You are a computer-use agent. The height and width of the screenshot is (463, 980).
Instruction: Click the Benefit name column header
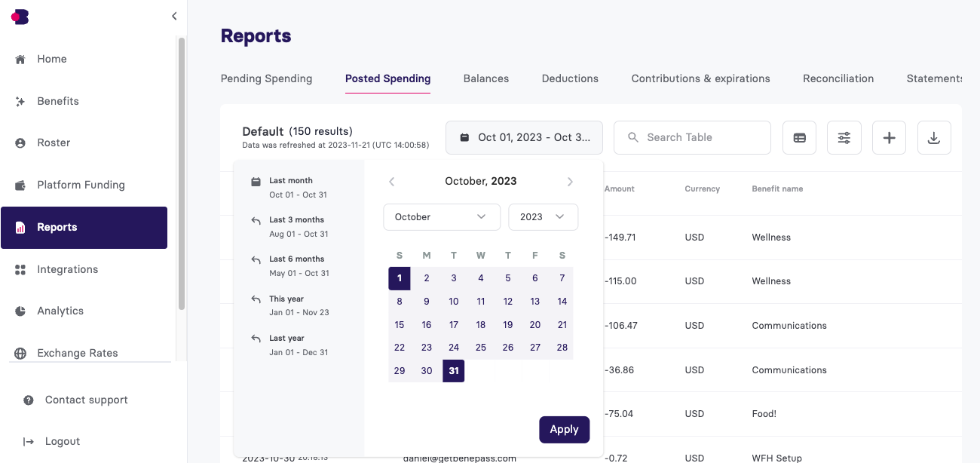point(777,189)
